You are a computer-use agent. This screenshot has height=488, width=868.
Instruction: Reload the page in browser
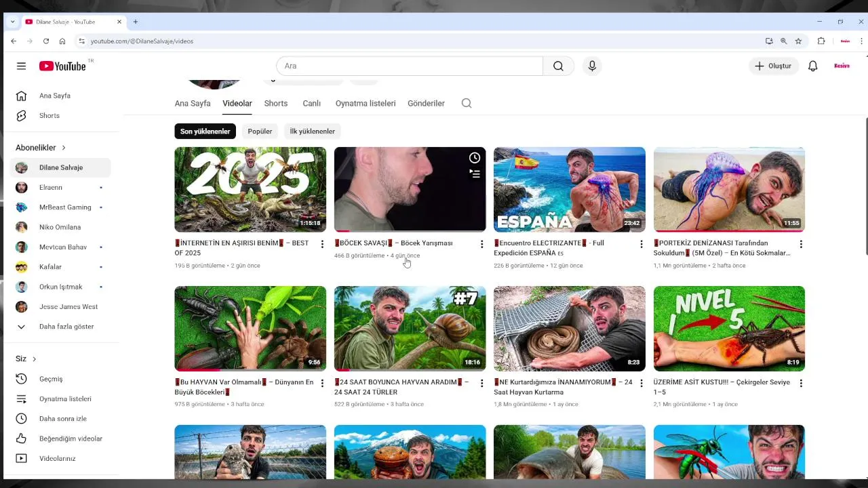pyautogui.click(x=46, y=41)
